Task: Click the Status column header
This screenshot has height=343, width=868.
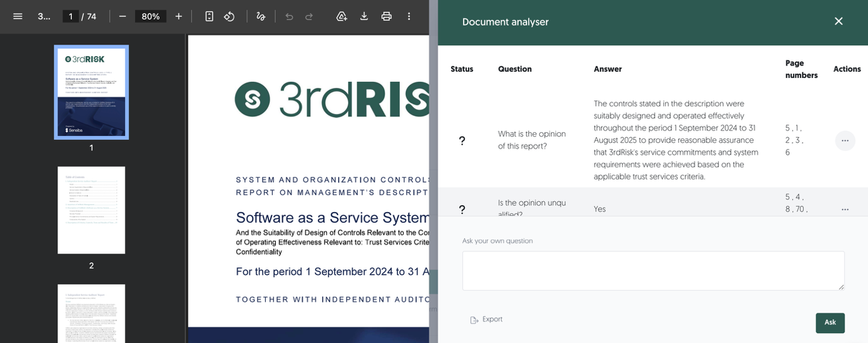Action: pyautogui.click(x=462, y=69)
